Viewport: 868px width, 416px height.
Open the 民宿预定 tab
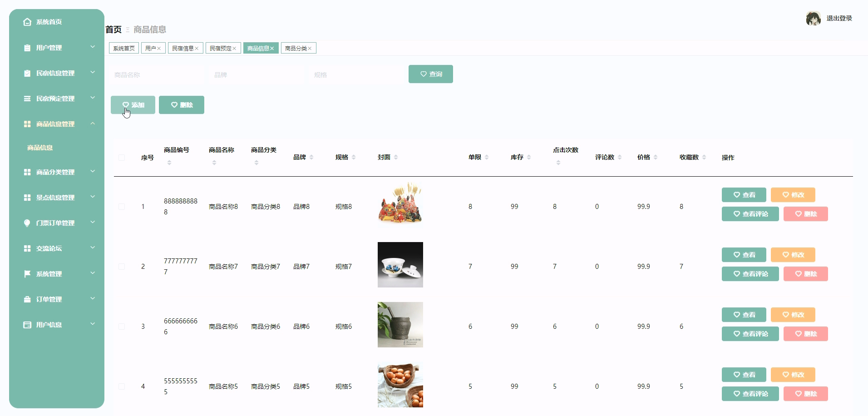[x=220, y=48]
